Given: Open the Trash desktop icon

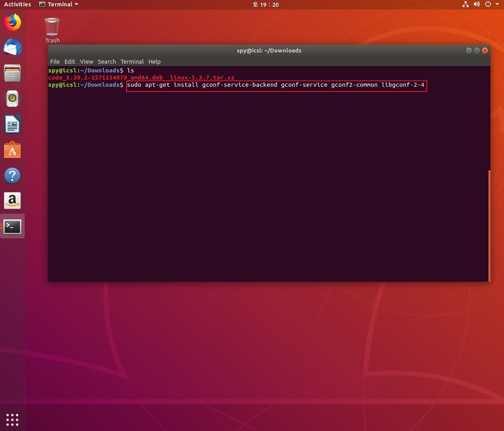Looking at the screenshot, I should point(52,30).
